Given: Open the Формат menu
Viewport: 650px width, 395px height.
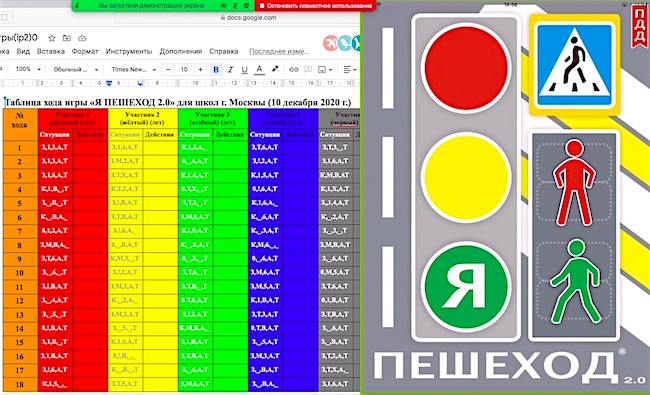Looking at the screenshot, I should click(85, 51).
